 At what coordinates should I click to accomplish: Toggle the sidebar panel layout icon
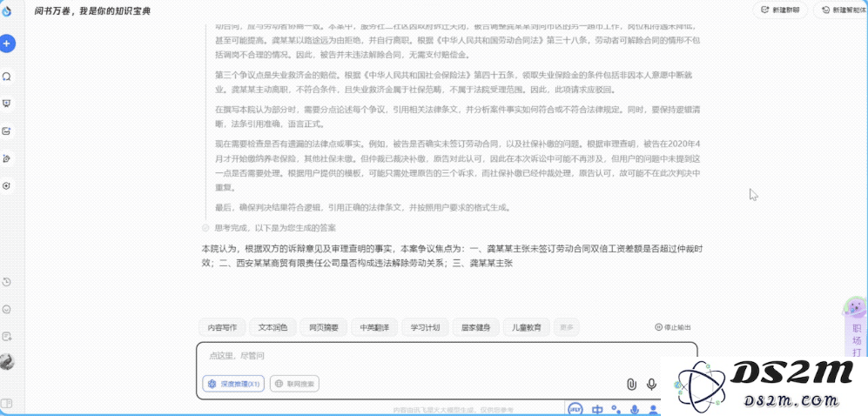[x=7, y=403]
